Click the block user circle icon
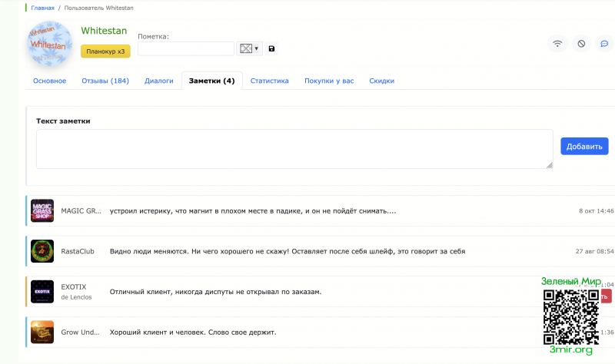The image size is (615, 364). click(581, 44)
